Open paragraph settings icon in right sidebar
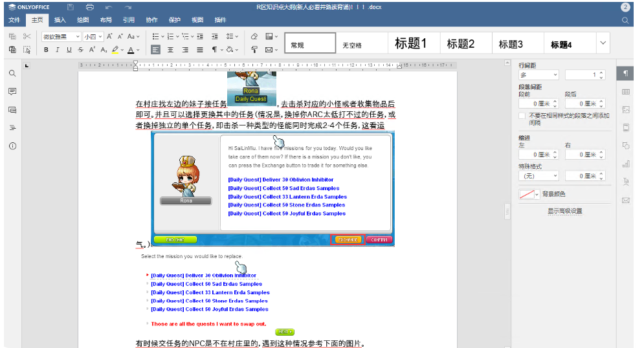Image resolution: width=644 pixels, height=348 pixels. (x=625, y=73)
